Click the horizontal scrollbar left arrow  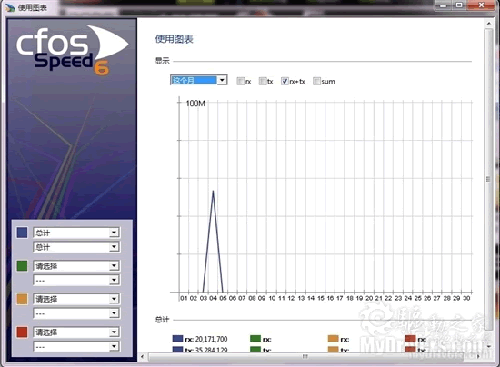pos(143,357)
